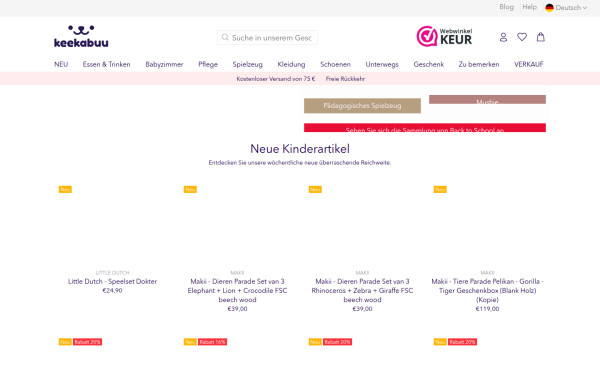Viewport: 600px width, 375px height.
Task: Click the search magnifier icon
Action: click(x=225, y=38)
